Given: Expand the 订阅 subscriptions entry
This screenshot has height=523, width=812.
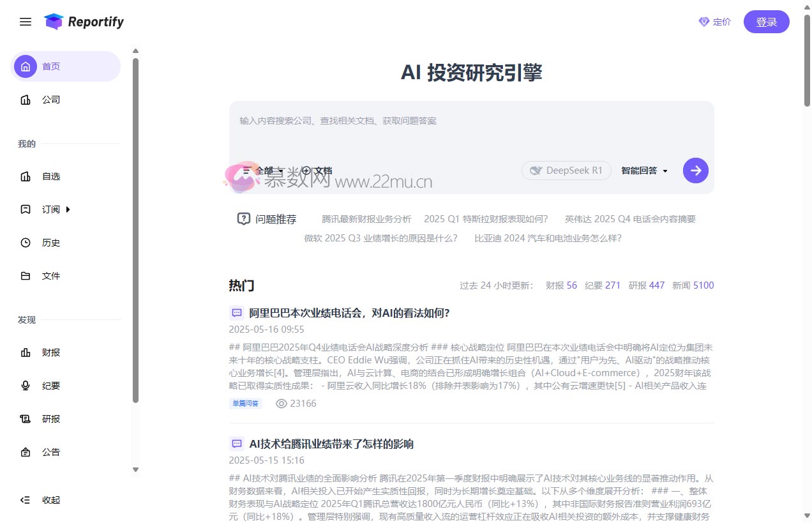Looking at the screenshot, I should point(51,209).
